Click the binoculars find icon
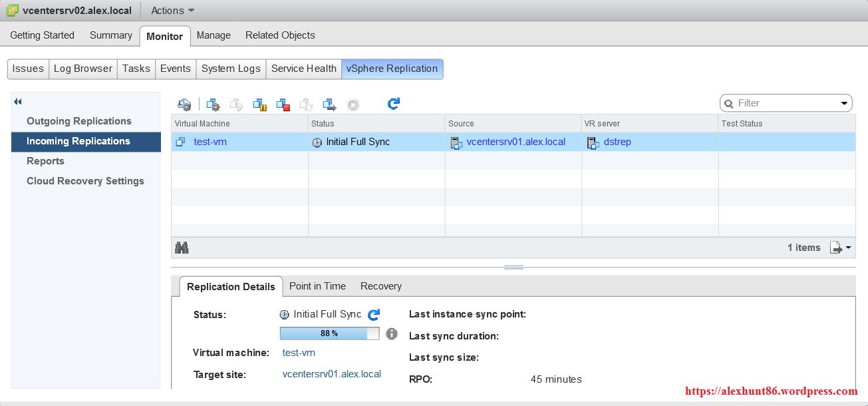Image resolution: width=868 pixels, height=406 pixels. 182,248
